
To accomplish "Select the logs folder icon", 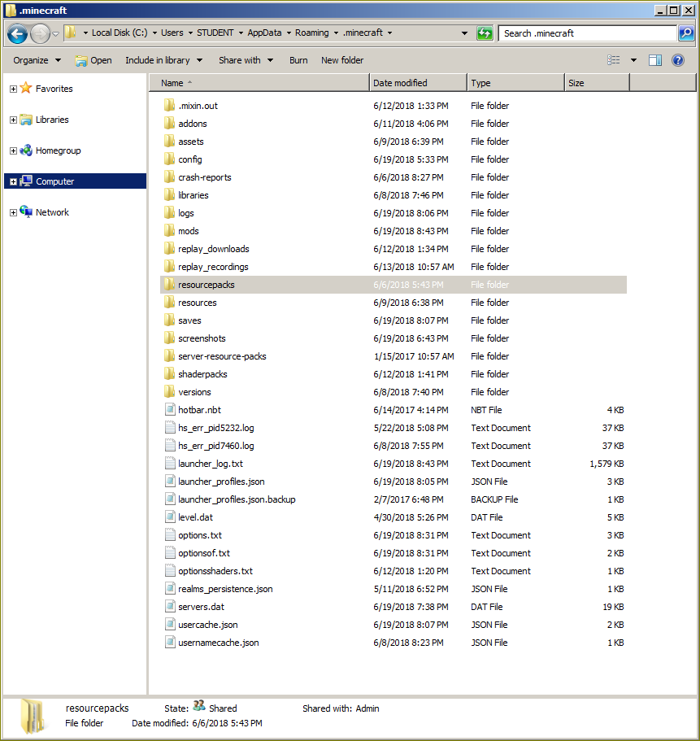I will (x=170, y=213).
